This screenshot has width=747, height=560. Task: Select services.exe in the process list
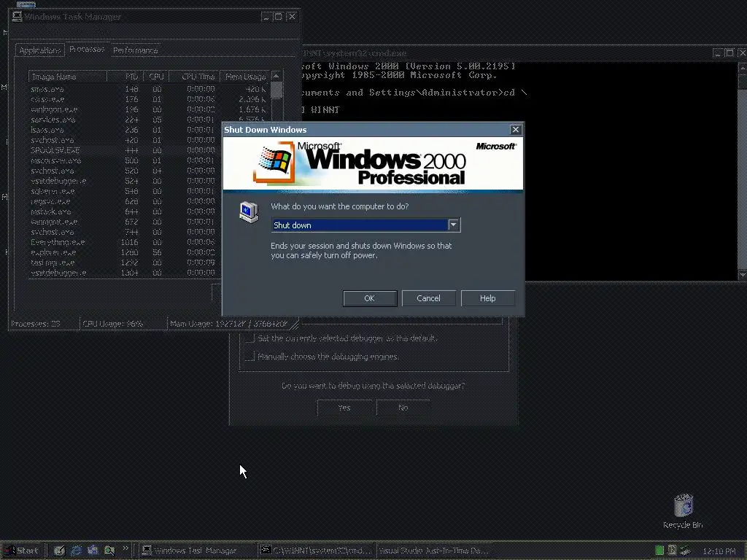pos(147,120)
